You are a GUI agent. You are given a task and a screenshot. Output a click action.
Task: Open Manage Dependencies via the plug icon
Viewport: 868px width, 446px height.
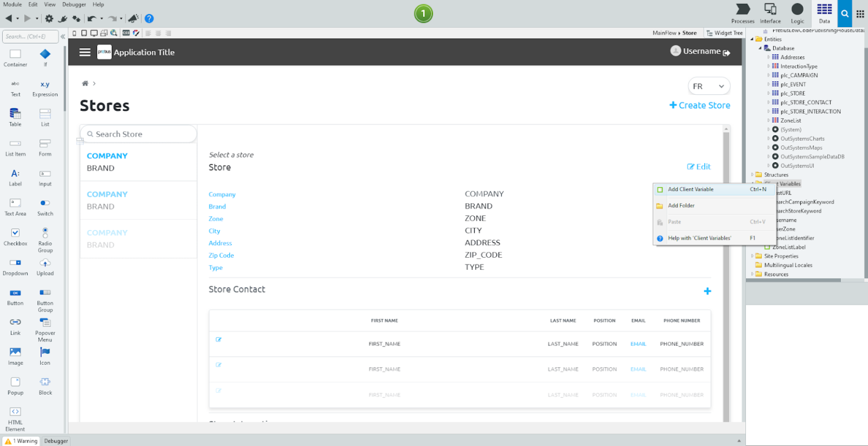point(62,19)
